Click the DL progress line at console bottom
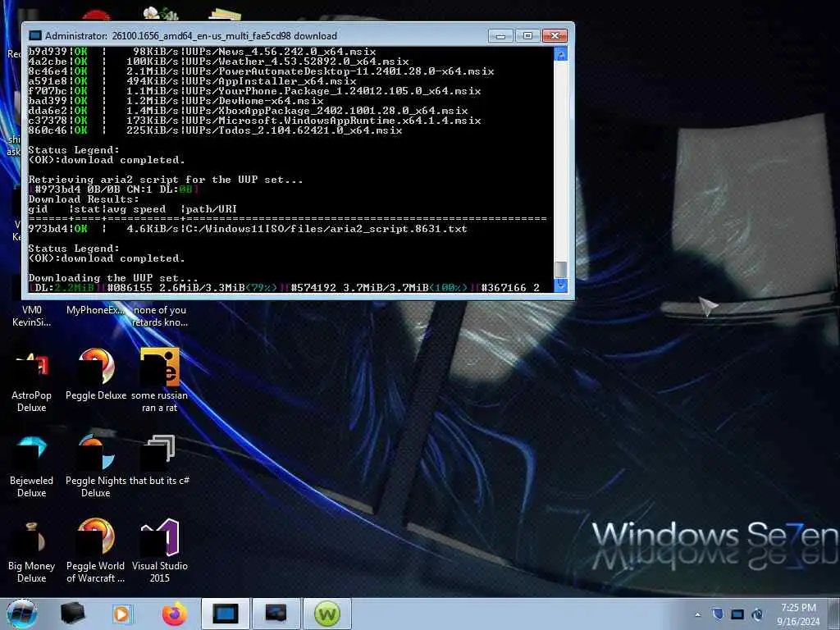The height and width of the screenshot is (630, 840). (285, 288)
